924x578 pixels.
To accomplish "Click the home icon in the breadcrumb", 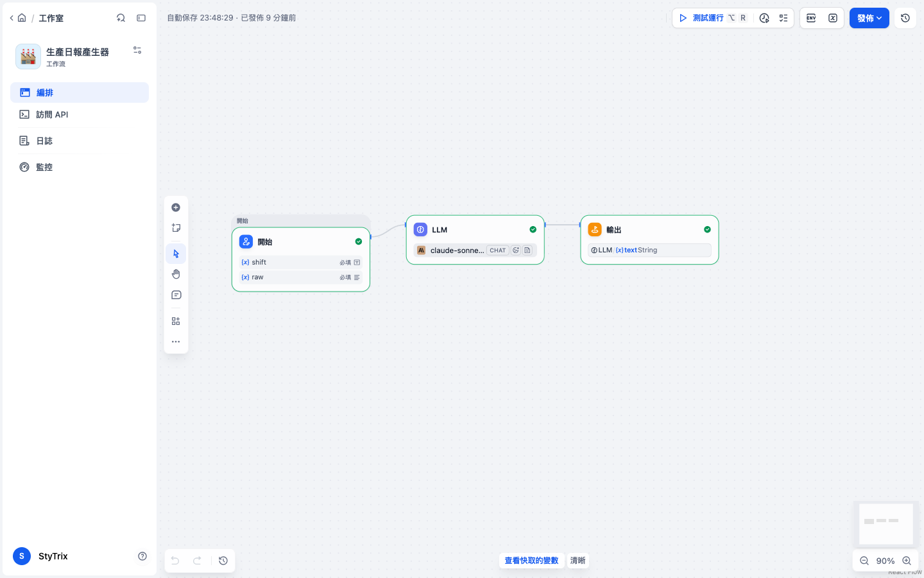I will coord(22,18).
